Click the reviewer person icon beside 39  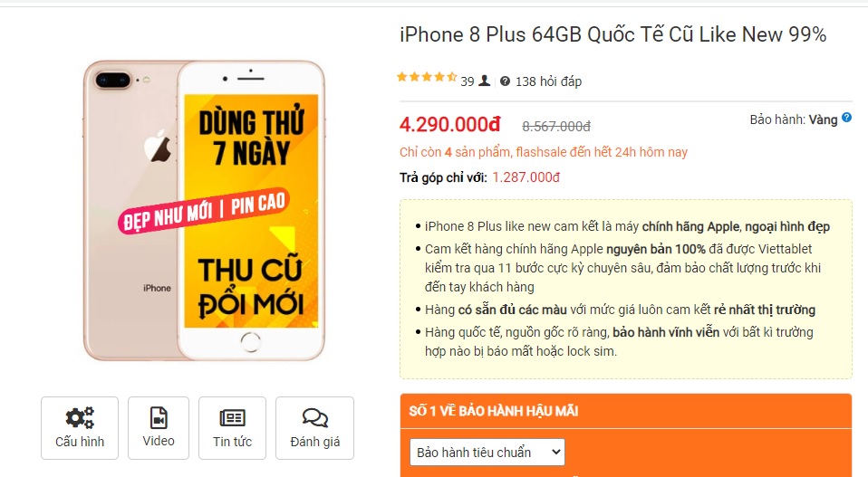[485, 81]
